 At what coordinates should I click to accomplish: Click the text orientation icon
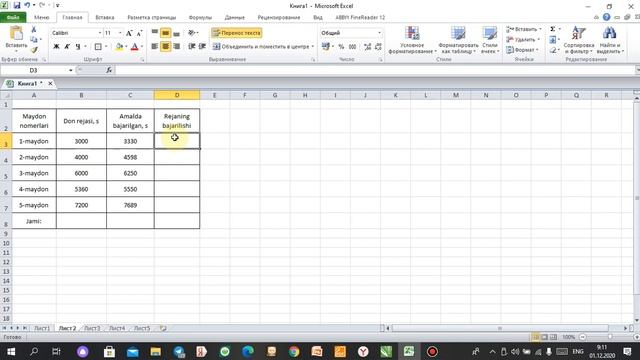point(191,33)
